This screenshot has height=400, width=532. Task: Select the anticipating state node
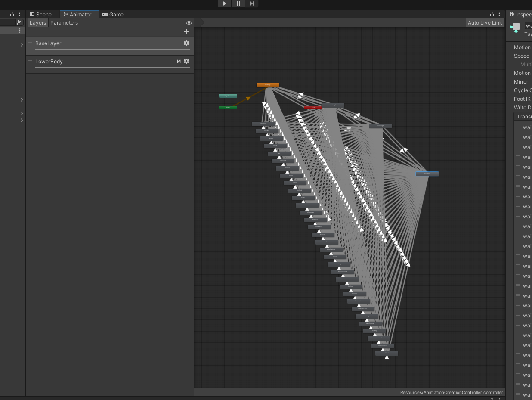point(331,249)
